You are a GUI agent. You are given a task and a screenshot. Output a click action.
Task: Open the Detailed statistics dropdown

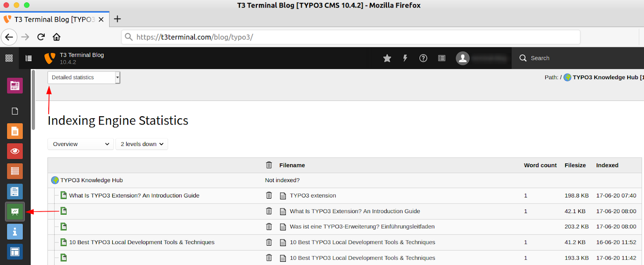click(84, 78)
